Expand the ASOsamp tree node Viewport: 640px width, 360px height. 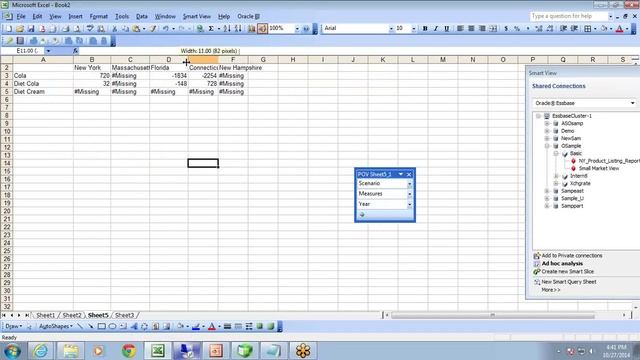pos(547,123)
